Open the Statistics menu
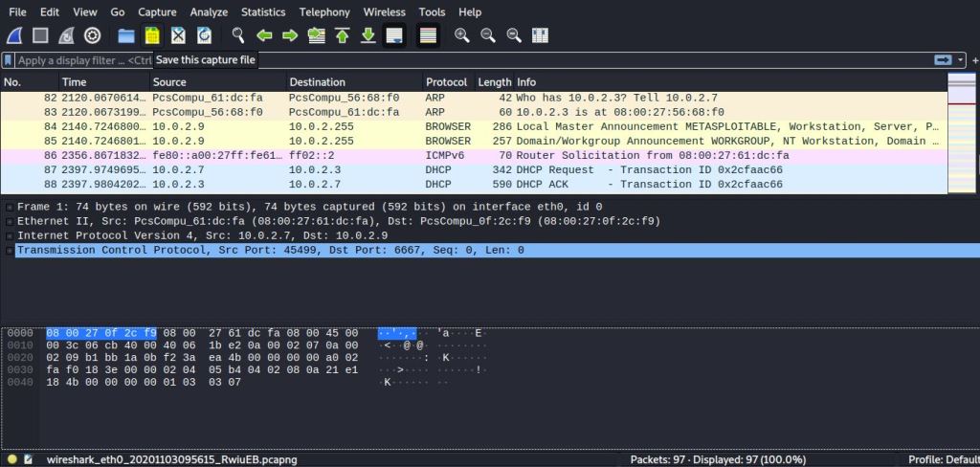The width and height of the screenshot is (980, 467). click(262, 12)
